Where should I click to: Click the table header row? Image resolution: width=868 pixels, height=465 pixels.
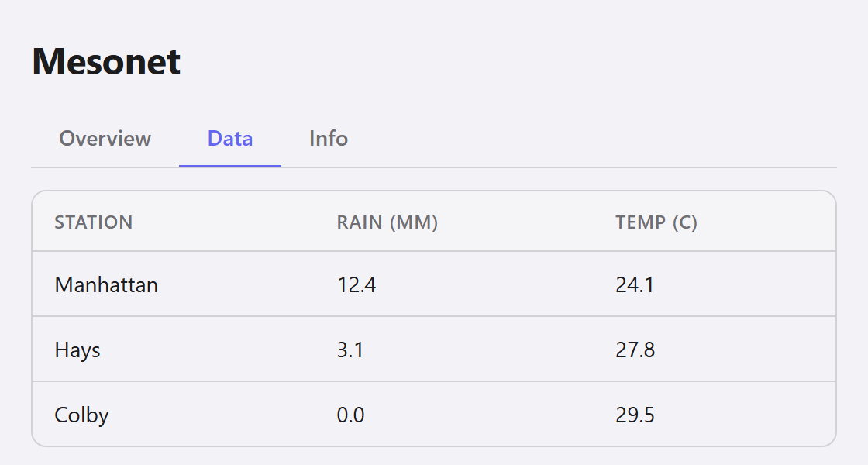[434, 222]
